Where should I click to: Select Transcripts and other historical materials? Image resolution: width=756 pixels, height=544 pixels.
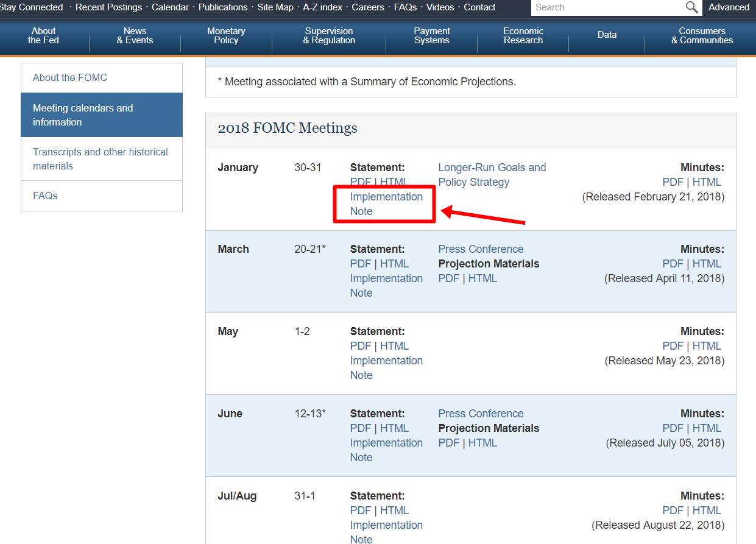tap(102, 159)
